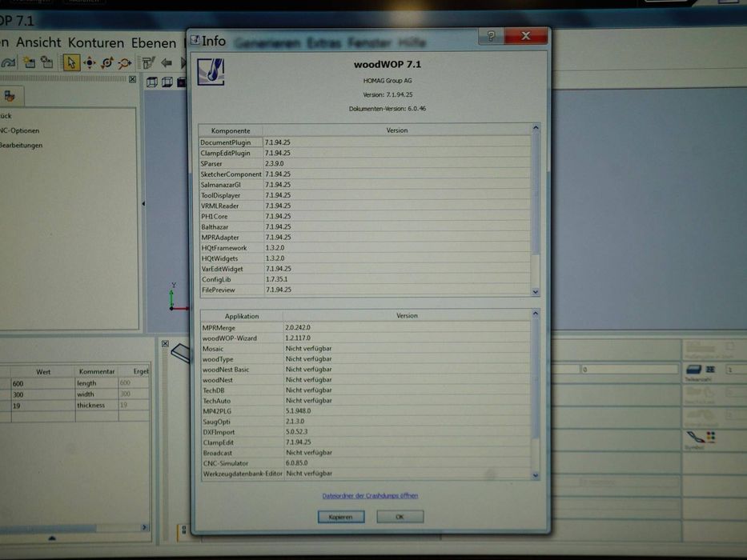Image resolution: width=747 pixels, height=560 pixels.
Task: Activate the pan view tool
Action: (x=89, y=62)
